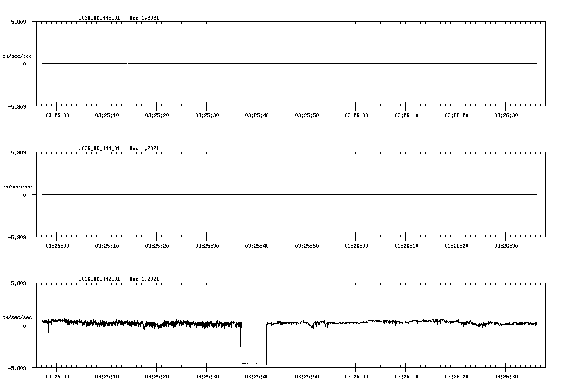The width and height of the screenshot is (576, 392).
Task: Select the 03:26:30 time label under HNN plot
Action: click(506, 246)
